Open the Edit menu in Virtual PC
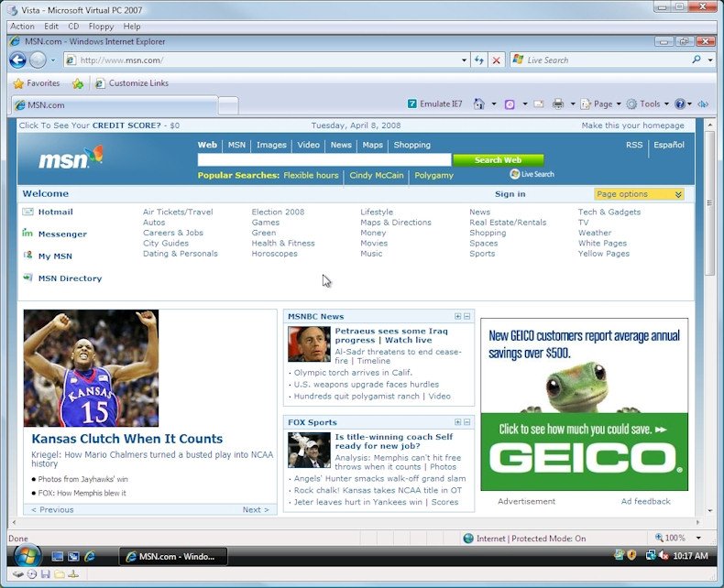 [50, 27]
